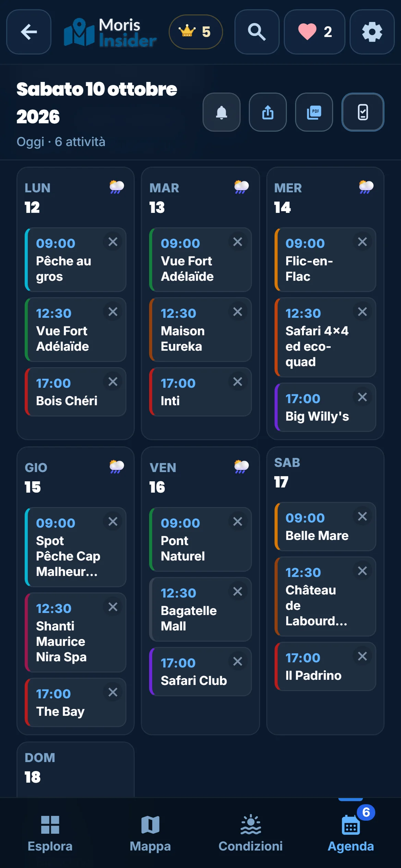Switch to the Mappa tab
The height and width of the screenshot is (868, 401).
pos(150,833)
